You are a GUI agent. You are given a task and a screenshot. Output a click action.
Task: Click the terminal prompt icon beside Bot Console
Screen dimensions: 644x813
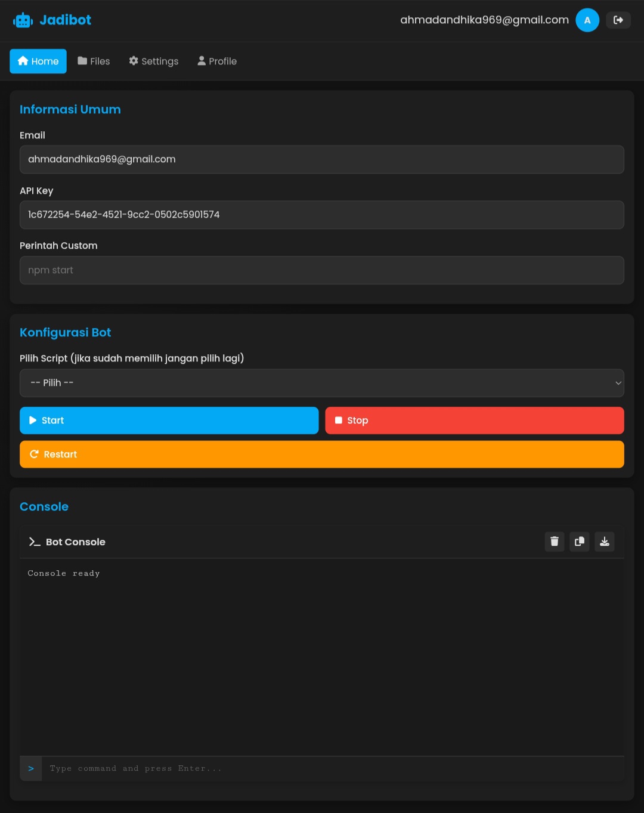point(35,542)
